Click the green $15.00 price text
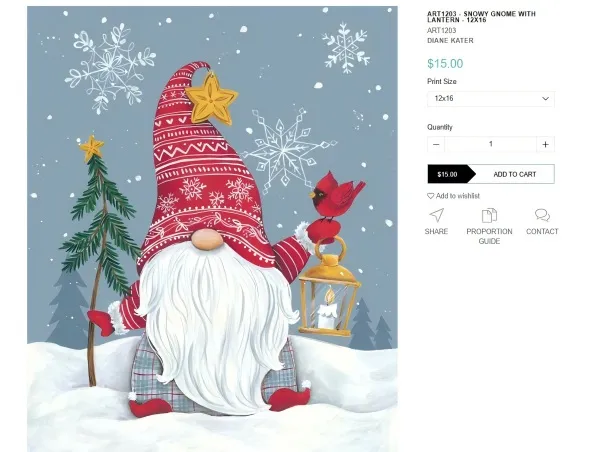 pyautogui.click(x=445, y=64)
